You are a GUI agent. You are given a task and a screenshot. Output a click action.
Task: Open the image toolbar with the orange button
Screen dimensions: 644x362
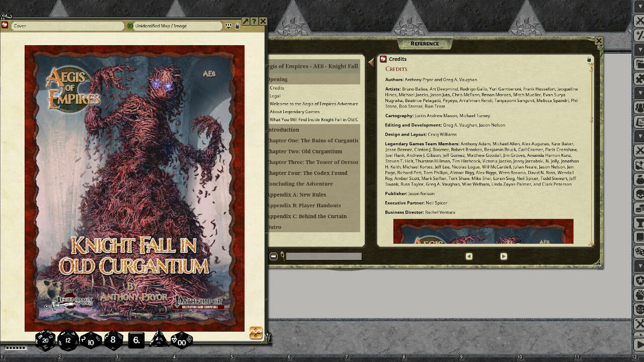pyautogui.click(x=256, y=333)
